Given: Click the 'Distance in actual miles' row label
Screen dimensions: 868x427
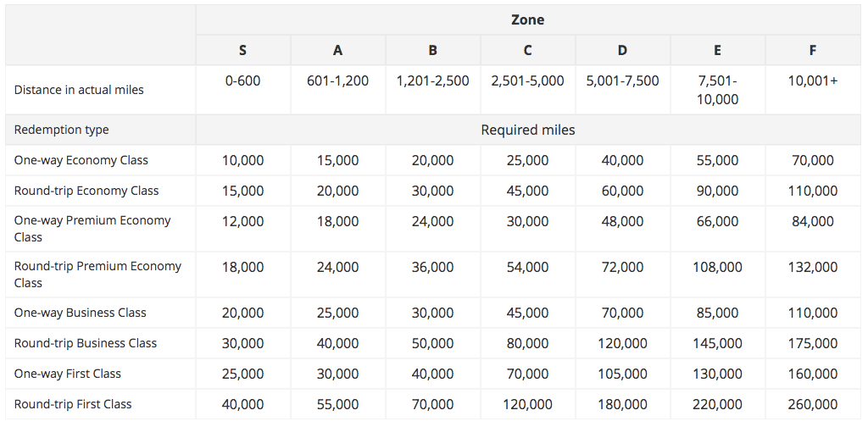Looking at the screenshot, I should (x=79, y=90).
